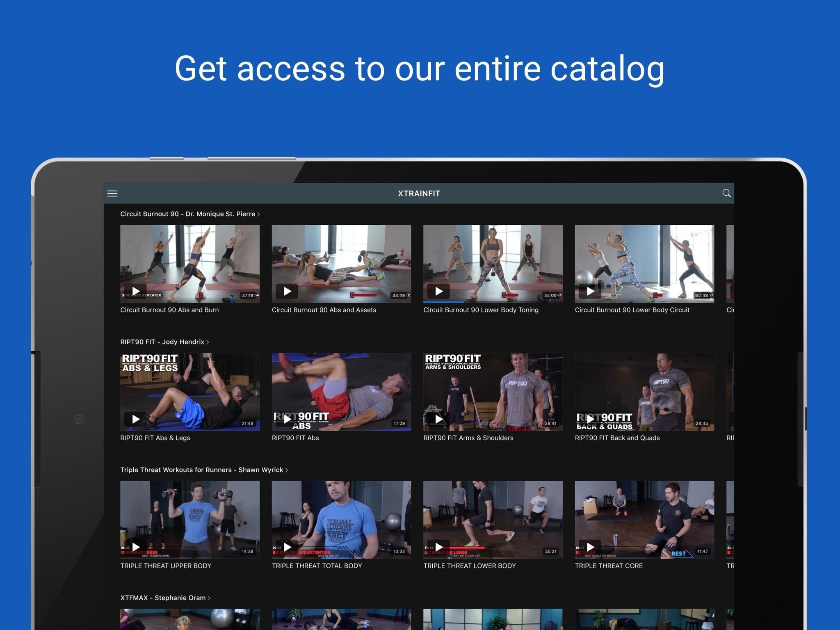Expand RIPT90 FIT - Jody Hendrix chevron
Image resolution: width=840 pixels, height=630 pixels.
click(208, 342)
